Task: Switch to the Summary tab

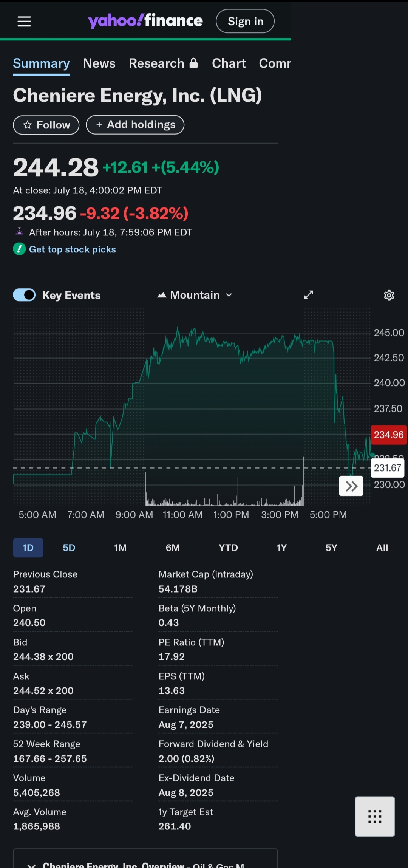Action: click(41, 63)
